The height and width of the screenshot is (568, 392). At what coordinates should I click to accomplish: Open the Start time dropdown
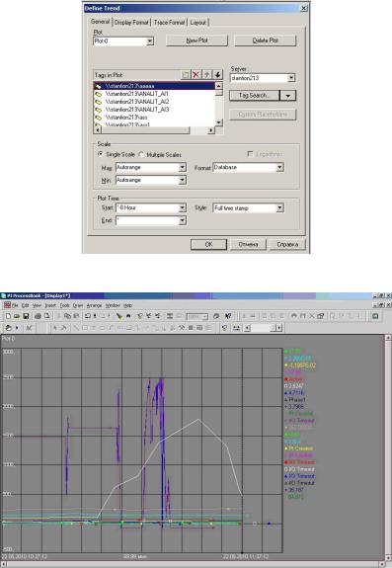(x=183, y=207)
